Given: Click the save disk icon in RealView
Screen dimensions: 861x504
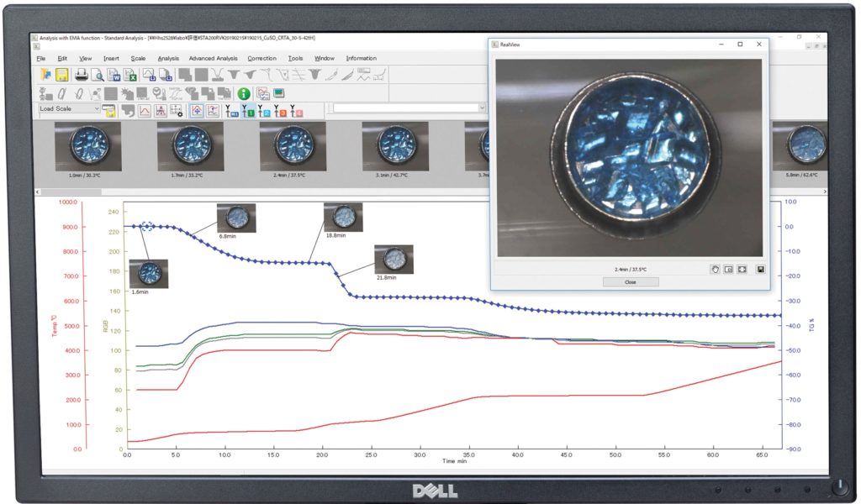Looking at the screenshot, I should [x=760, y=270].
